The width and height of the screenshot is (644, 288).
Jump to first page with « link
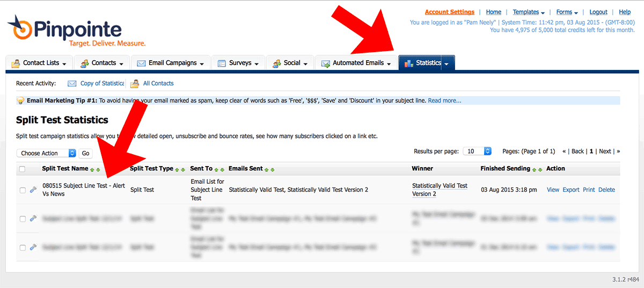[564, 152]
